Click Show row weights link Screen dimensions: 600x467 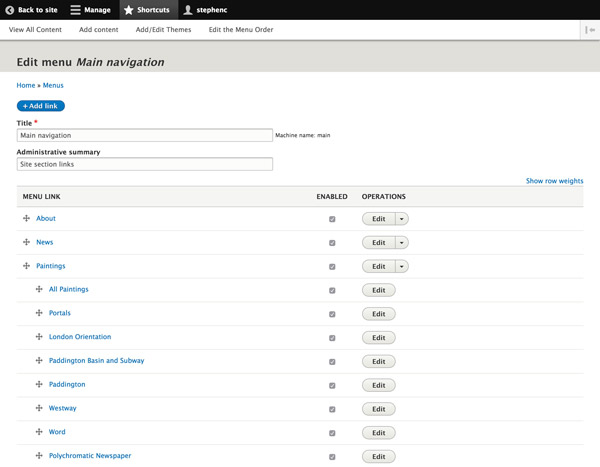point(554,181)
